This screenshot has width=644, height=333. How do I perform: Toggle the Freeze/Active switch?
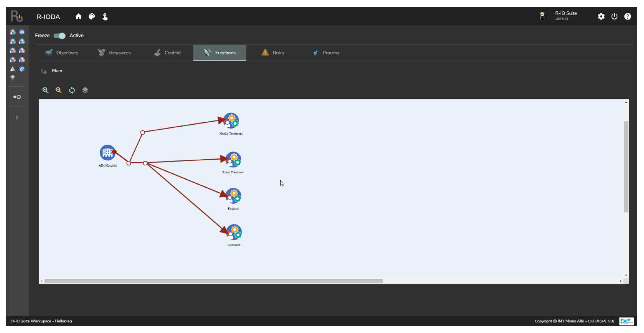pyautogui.click(x=59, y=36)
